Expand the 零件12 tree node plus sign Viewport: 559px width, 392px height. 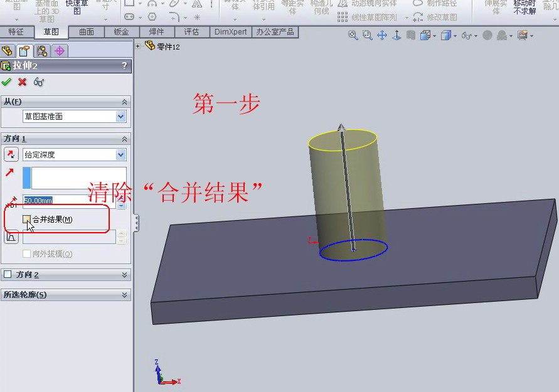tap(137, 46)
